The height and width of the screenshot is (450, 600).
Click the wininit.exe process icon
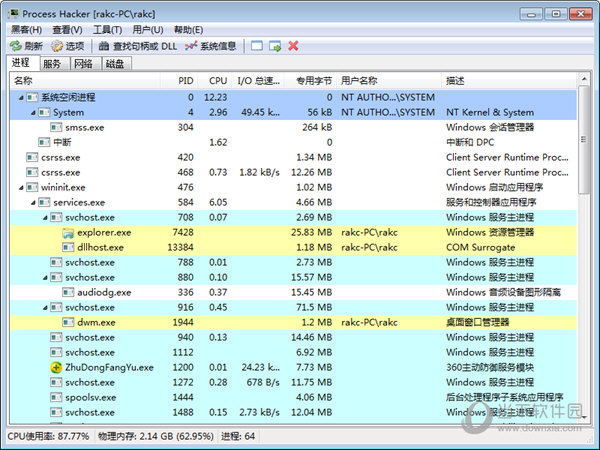(x=32, y=188)
